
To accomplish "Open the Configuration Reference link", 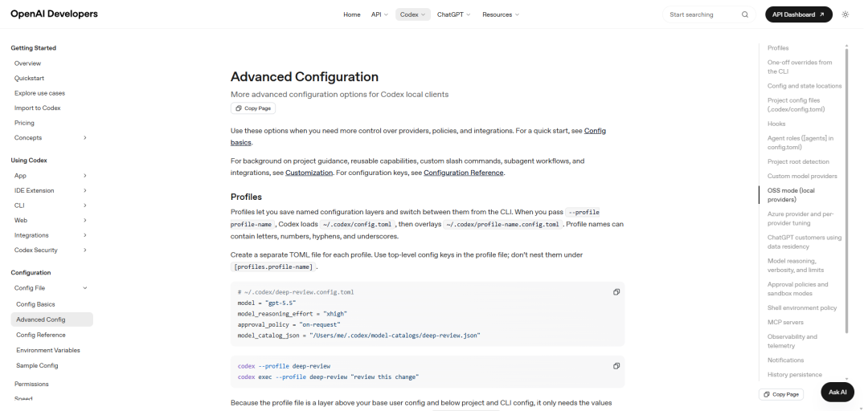I will tap(464, 173).
